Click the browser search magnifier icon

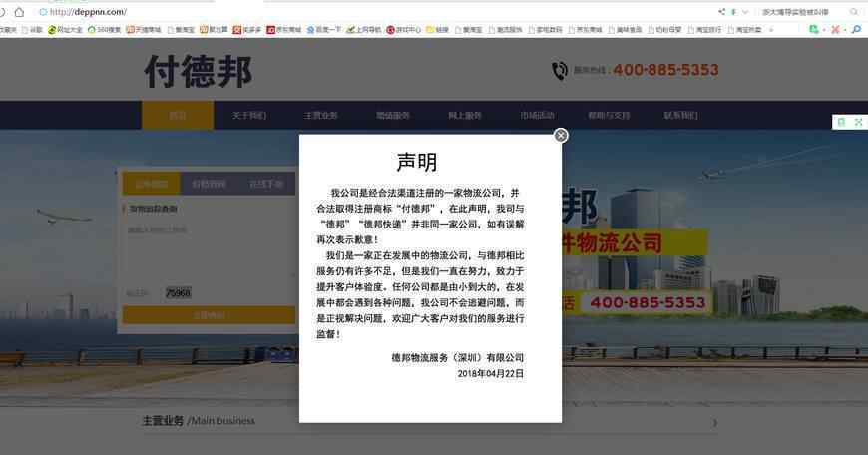pos(854,12)
